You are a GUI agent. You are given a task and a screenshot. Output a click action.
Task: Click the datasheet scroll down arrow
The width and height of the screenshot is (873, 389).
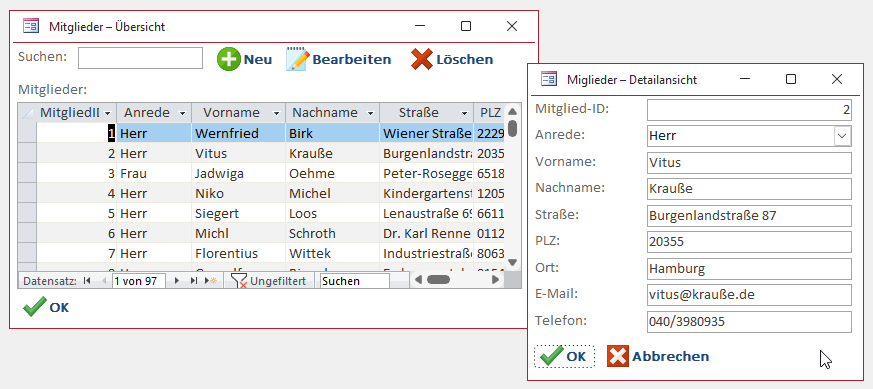click(x=512, y=263)
